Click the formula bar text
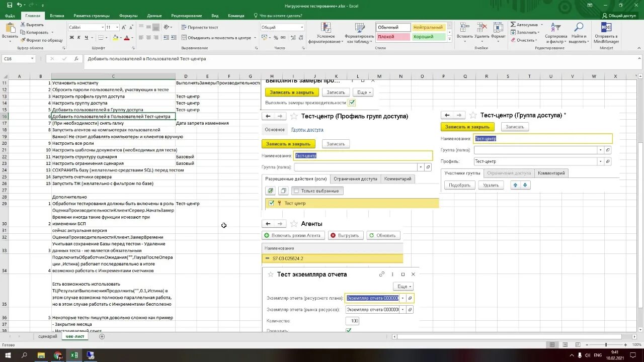The image size is (644, 362). [147, 59]
